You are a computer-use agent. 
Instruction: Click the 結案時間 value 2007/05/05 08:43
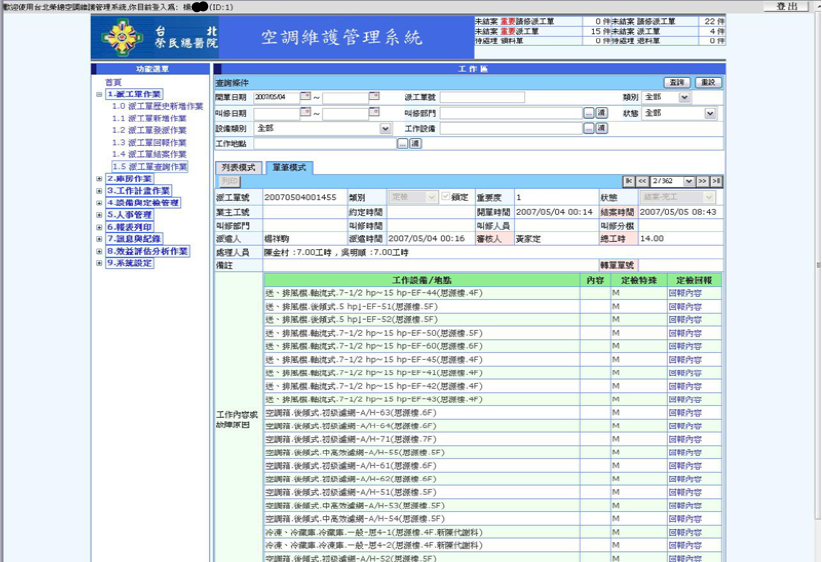(x=678, y=212)
